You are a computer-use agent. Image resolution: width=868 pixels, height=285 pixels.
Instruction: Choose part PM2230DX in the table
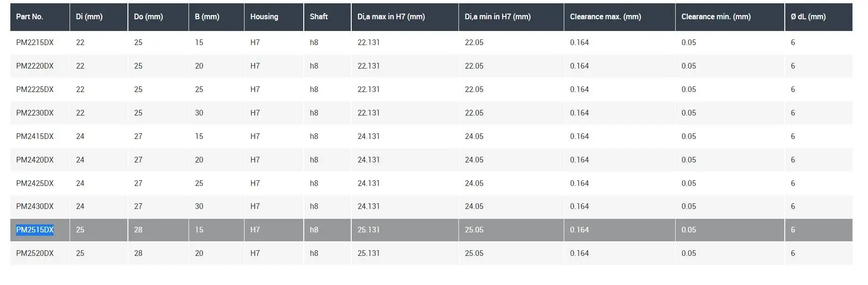(35, 113)
